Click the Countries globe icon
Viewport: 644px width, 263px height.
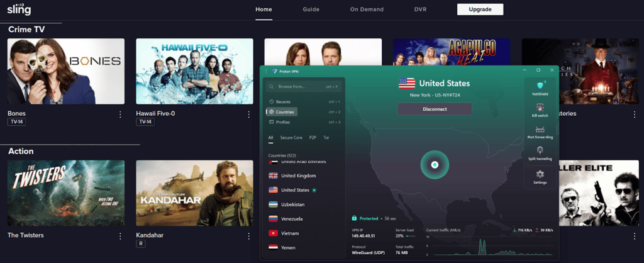click(271, 112)
